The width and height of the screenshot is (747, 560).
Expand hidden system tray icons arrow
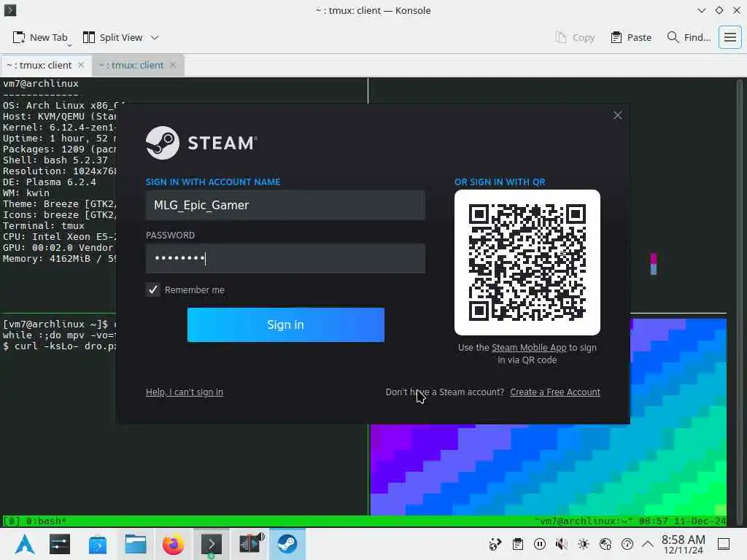point(648,544)
